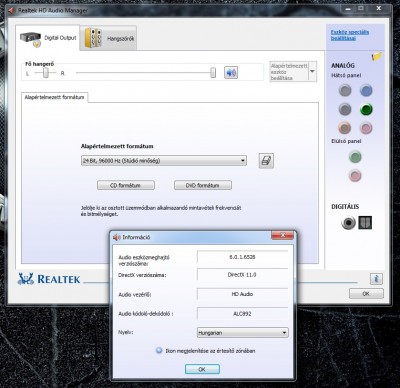Click the HD Audio controller field
Image resolution: width=400 pixels, height=388 pixels.
(x=242, y=294)
